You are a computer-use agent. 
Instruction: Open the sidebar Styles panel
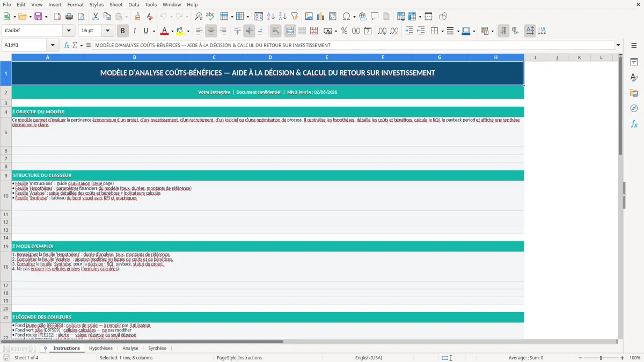(634, 78)
